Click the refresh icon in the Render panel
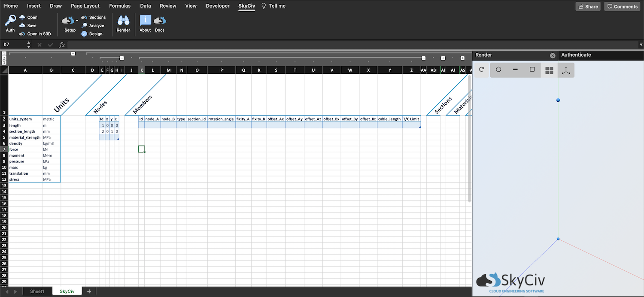Image resolution: width=644 pixels, height=297 pixels. [x=481, y=70]
